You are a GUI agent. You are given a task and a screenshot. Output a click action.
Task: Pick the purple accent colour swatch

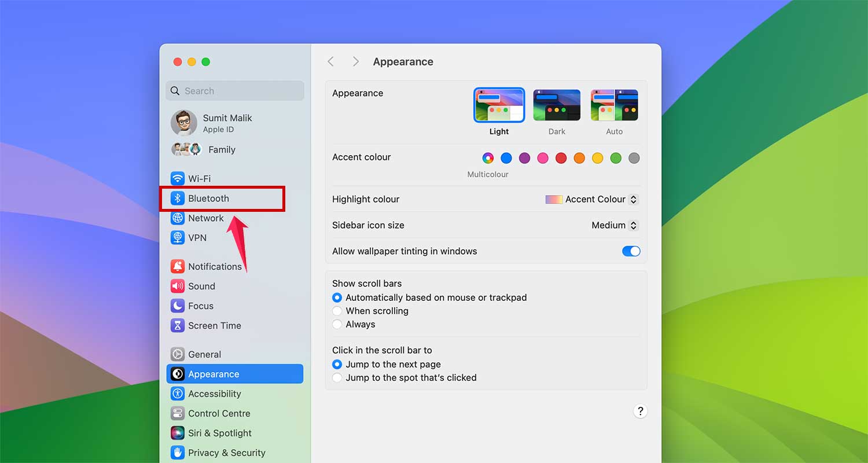pyautogui.click(x=524, y=157)
